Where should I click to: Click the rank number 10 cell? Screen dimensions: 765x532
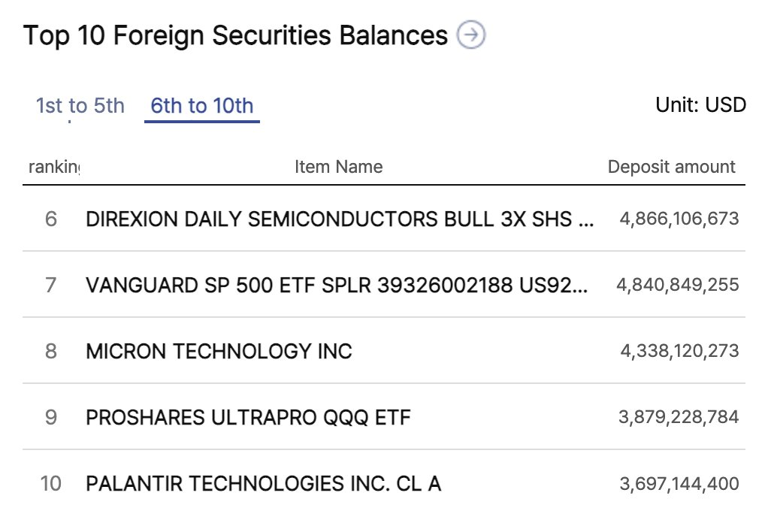(51, 484)
